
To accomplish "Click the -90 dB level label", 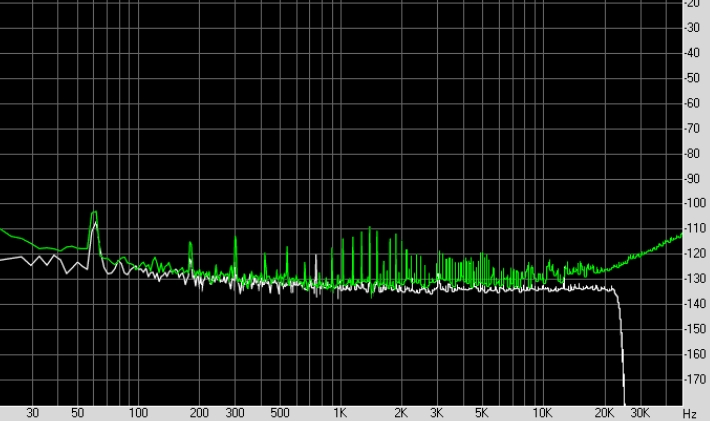I will click(691, 179).
